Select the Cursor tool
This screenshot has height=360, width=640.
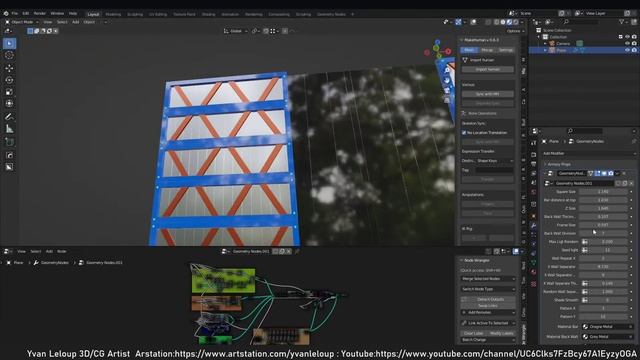(x=9, y=55)
